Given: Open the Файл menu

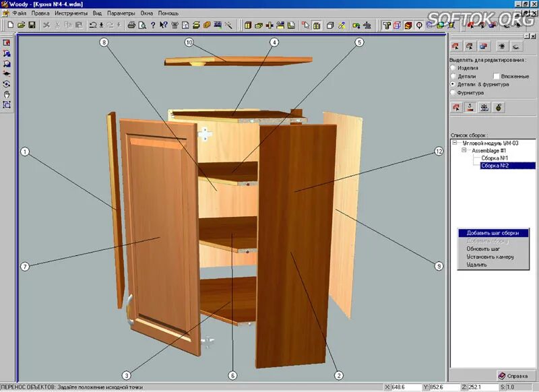Looking at the screenshot, I should tap(20, 13).
